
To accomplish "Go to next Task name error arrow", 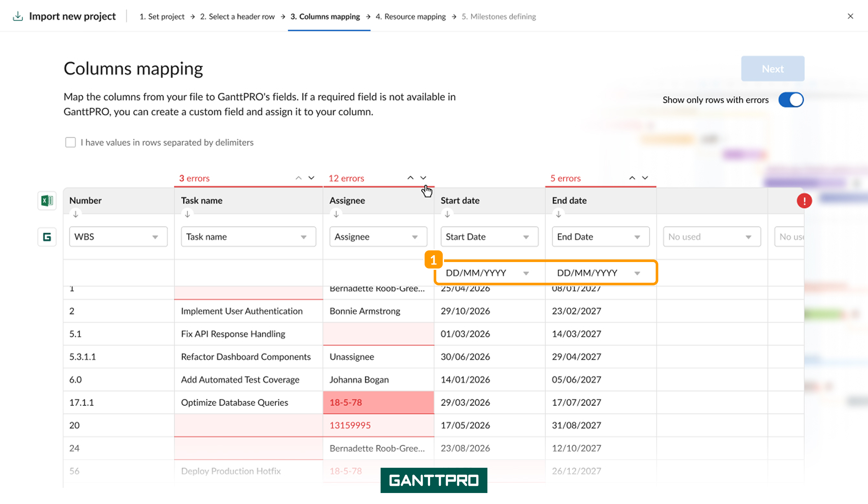I will coord(311,178).
